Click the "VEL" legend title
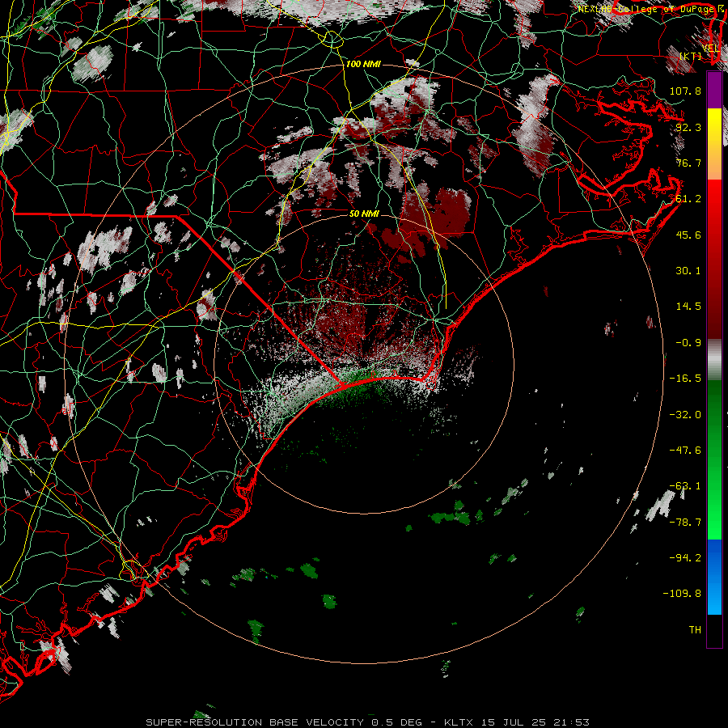 711,48
